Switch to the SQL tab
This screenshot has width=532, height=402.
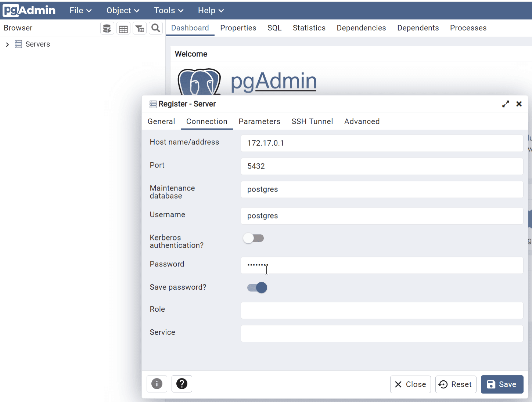point(274,28)
